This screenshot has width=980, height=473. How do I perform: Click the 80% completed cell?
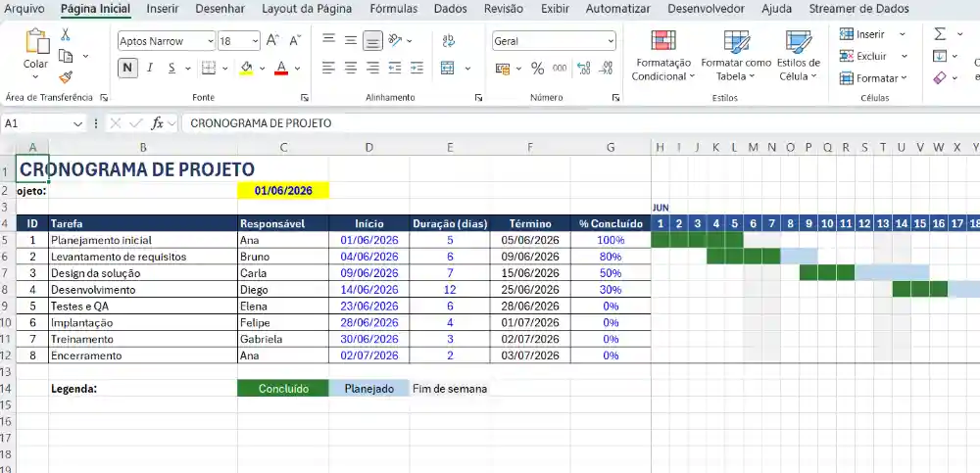611,257
